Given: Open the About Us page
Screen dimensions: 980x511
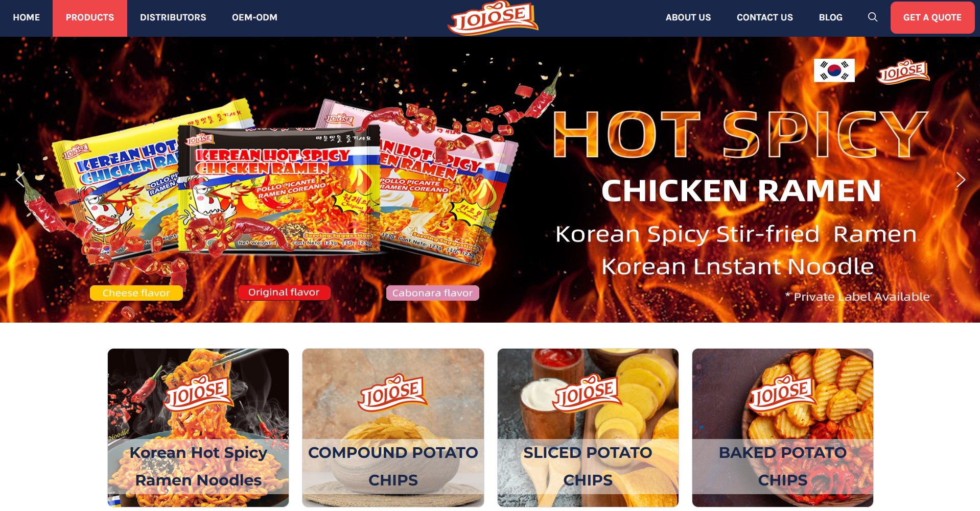Looking at the screenshot, I should pos(688,18).
